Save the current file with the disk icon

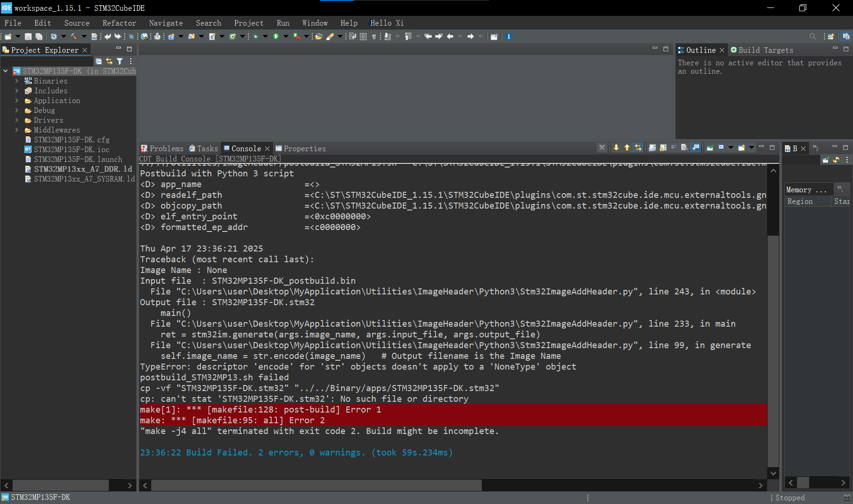(28, 36)
